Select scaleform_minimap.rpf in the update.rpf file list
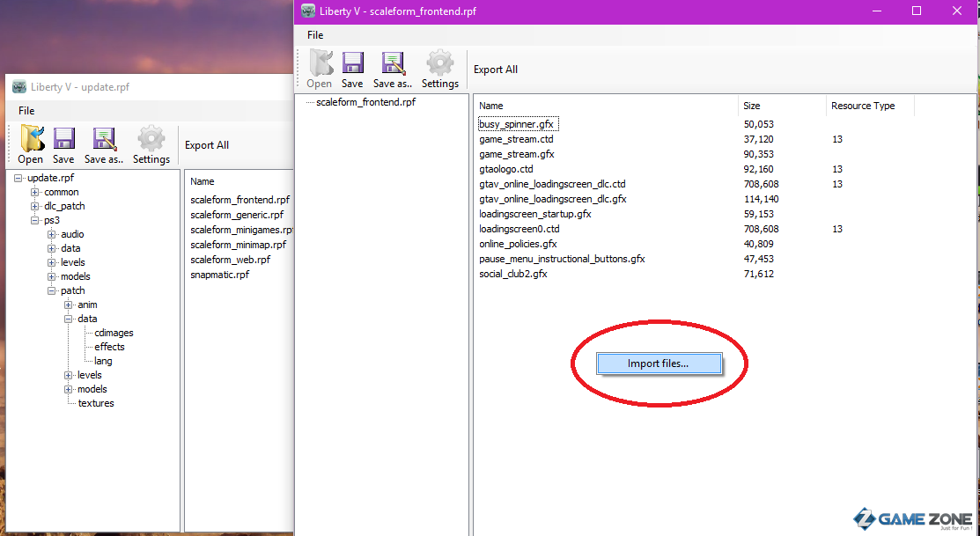Viewport: 980px width, 536px height. point(238,245)
